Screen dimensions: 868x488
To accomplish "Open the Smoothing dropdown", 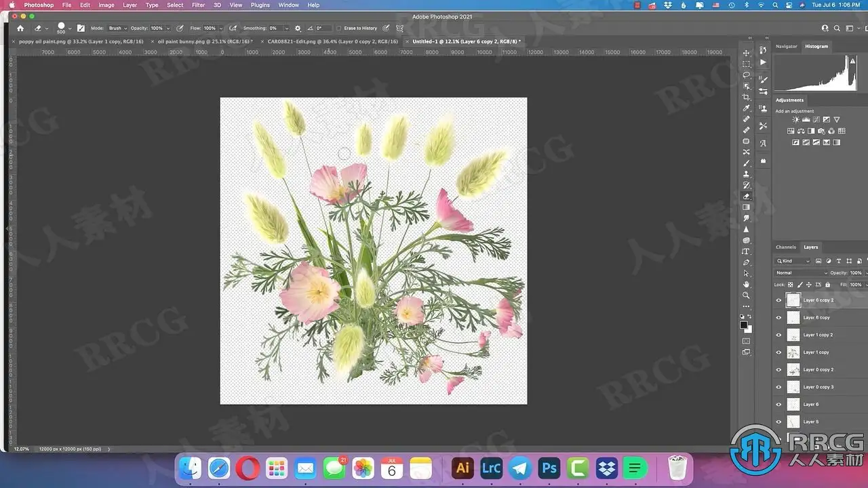I will click(287, 28).
